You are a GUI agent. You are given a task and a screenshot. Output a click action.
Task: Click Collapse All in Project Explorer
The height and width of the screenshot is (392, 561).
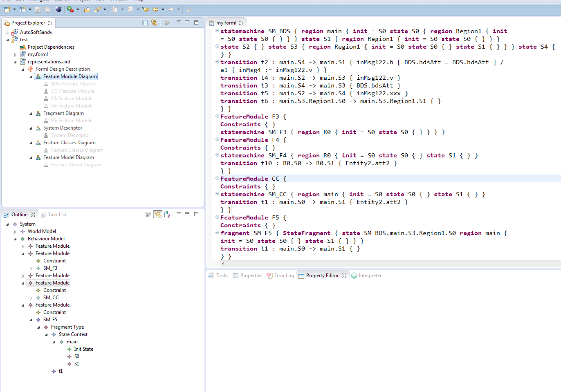click(x=145, y=23)
